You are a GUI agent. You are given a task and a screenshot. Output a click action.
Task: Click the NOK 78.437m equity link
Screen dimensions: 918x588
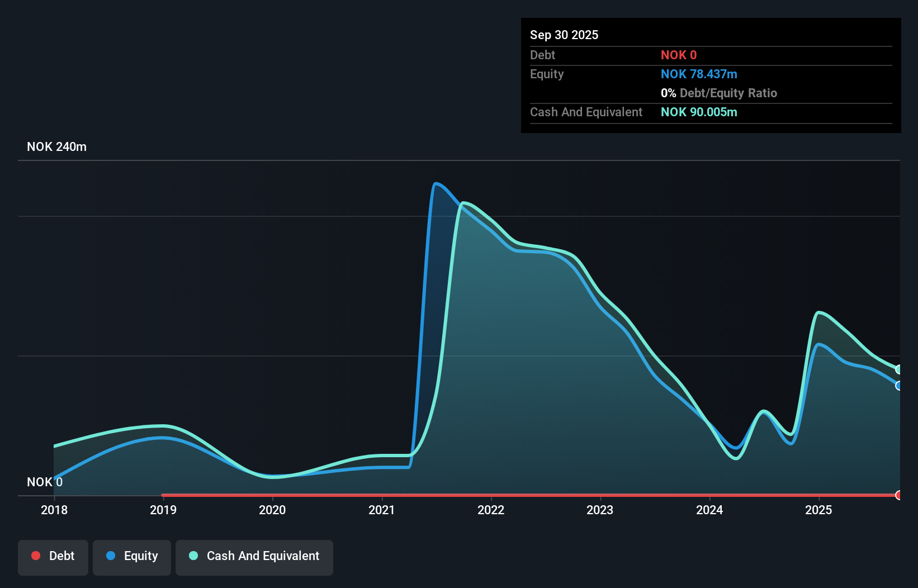click(x=699, y=74)
